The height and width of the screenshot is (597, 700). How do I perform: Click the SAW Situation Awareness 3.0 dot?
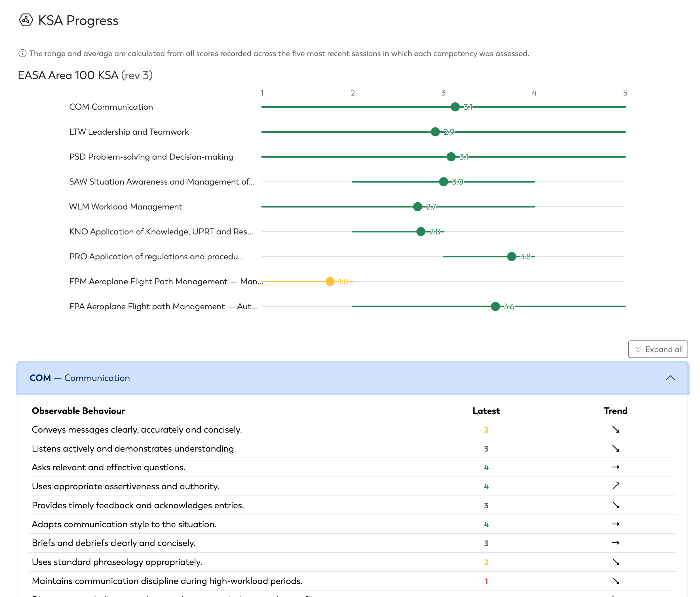[x=444, y=182]
